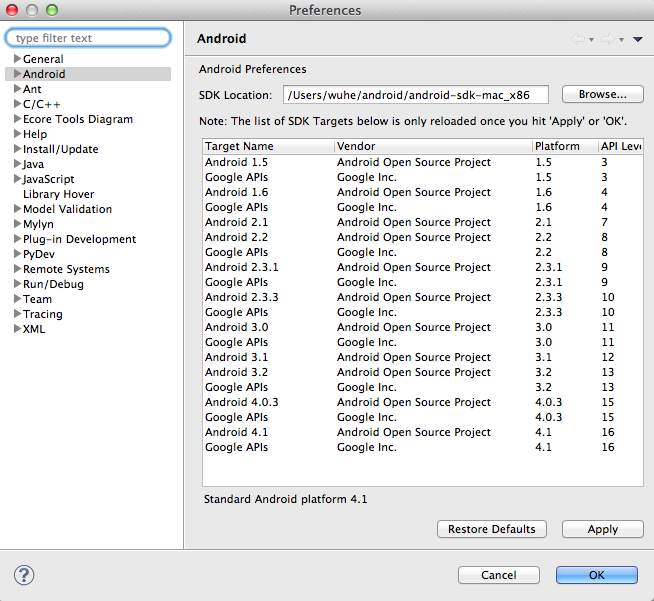654x601 pixels.
Task: Select the PyDev preferences entry
Action: coord(39,254)
